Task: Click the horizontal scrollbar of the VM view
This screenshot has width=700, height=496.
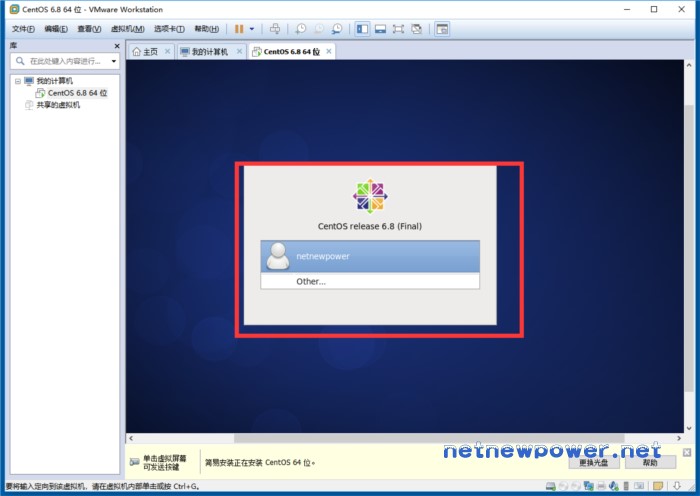Action: point(429,438)
